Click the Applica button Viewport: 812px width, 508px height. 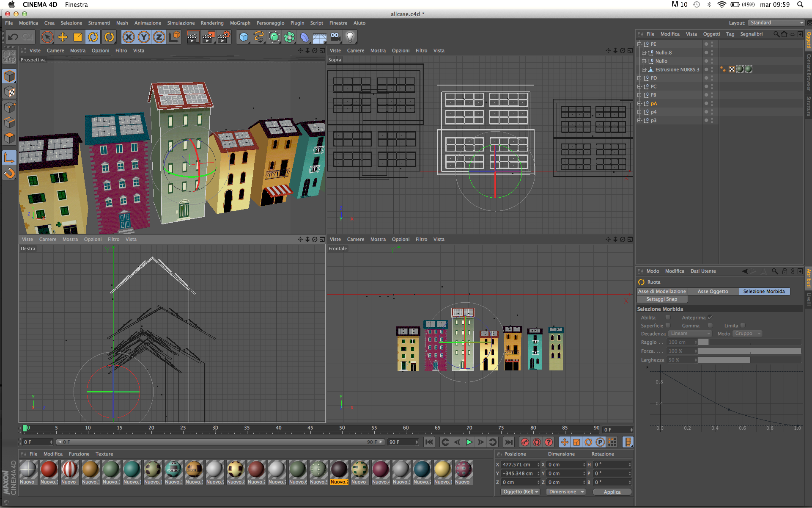pos(612,492)
